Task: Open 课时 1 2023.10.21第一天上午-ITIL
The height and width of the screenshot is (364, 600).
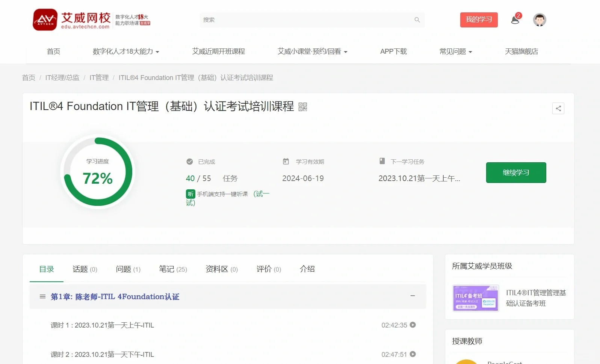Action: pyautogui.click(x=102, y=325)
